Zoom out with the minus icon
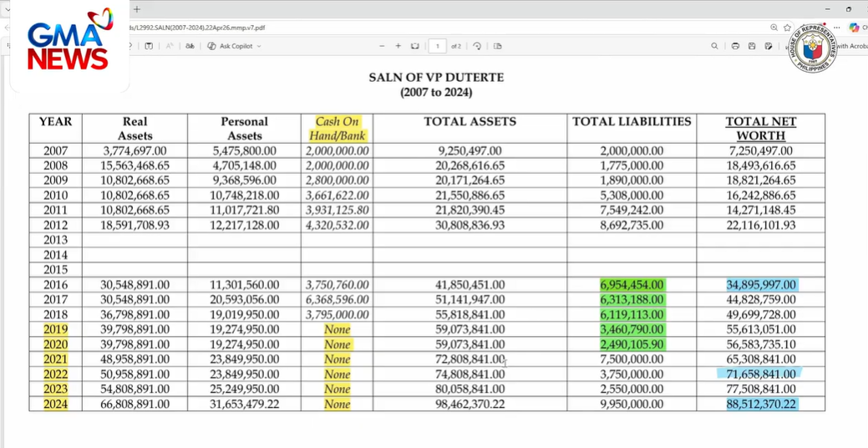Screen dimensions: 868x448 [x=382, y=46]
